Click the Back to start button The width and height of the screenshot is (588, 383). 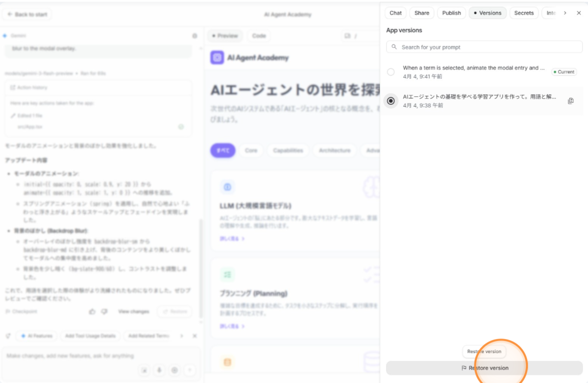[x=27, y=15]
